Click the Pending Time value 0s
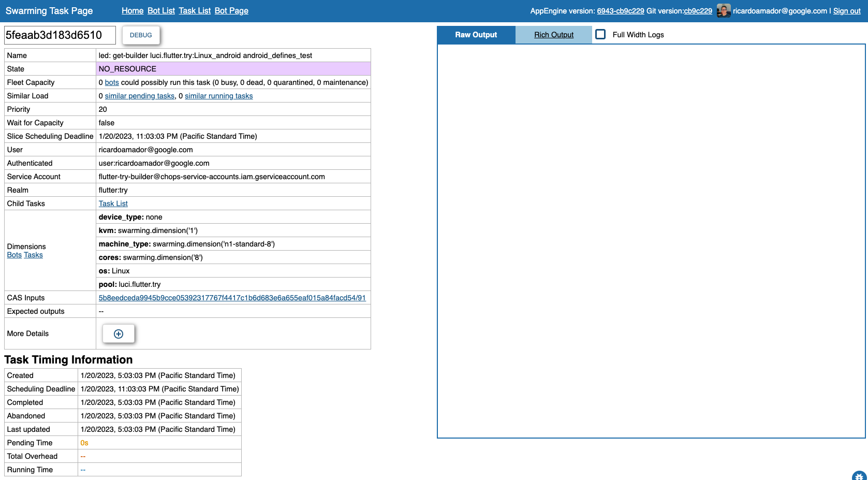 pos(84,443)
